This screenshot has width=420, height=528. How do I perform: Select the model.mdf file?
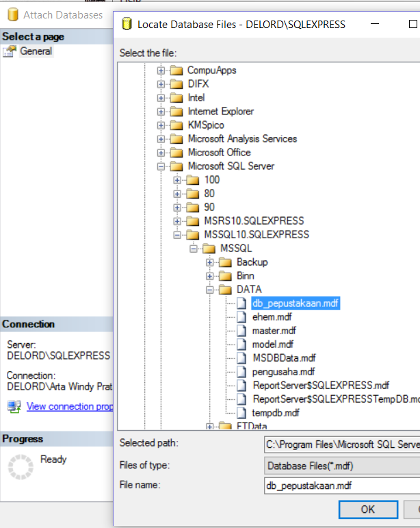tap(273, 344)
